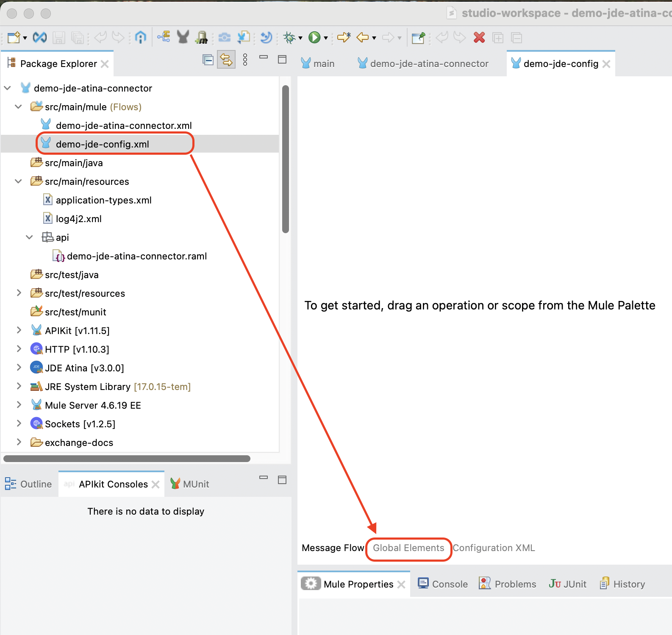Switch to the Global Elements tab
Screen dimensions: 672x635
pyautogui.click(x=408, y=548)
